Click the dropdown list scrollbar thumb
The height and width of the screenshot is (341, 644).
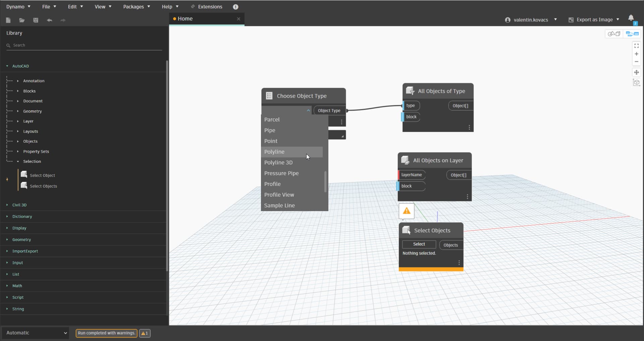click(325, 182)
